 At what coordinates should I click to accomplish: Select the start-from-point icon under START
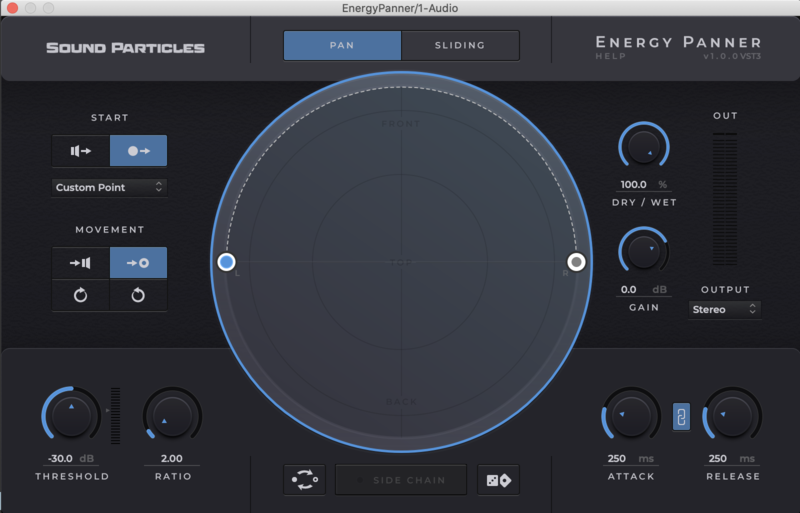138,151
